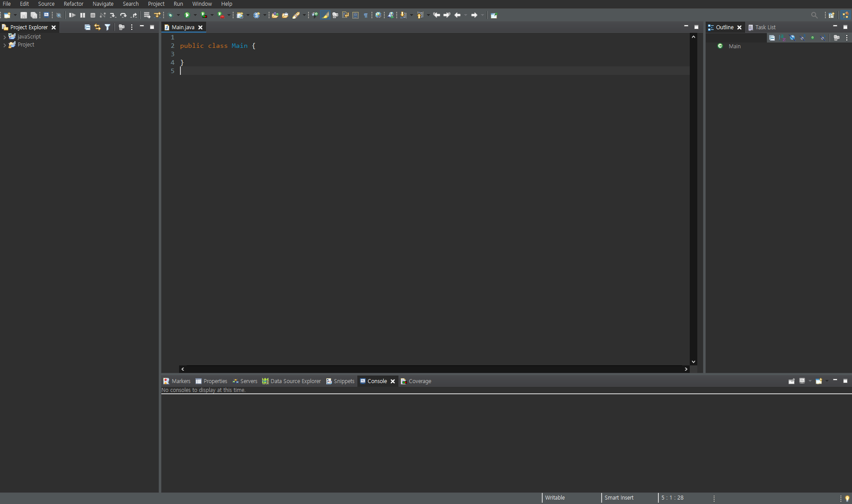This screenshot has width=852, height=504.
Task: Toggle alphabetical Sort in Outline
Action: pos(782,38)
